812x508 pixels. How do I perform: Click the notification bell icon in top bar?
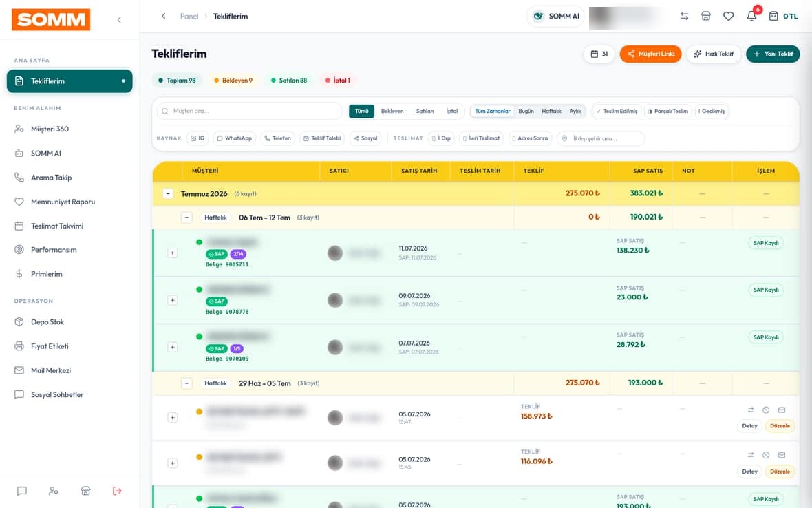click(751, 16)
